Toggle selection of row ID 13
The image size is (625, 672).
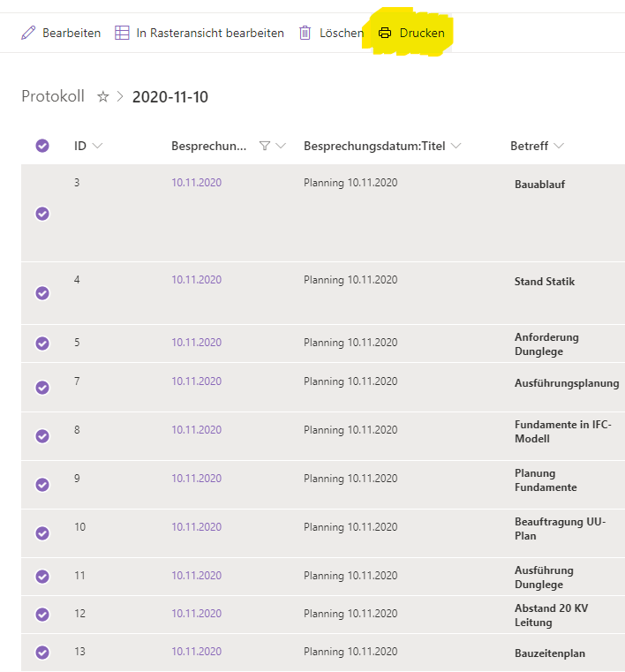click(42, 653)
